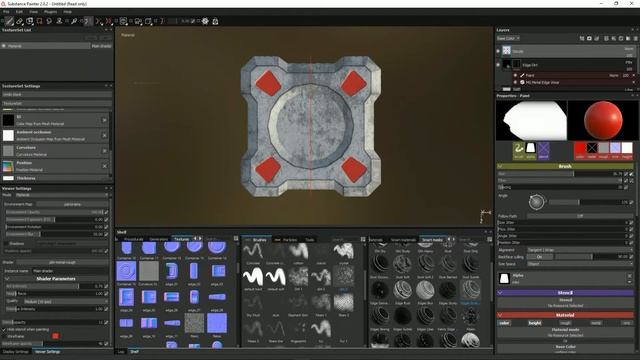Click the add effect icon in Layers
This screenshot has height=360, width=640.
click(x=582, y=38)
